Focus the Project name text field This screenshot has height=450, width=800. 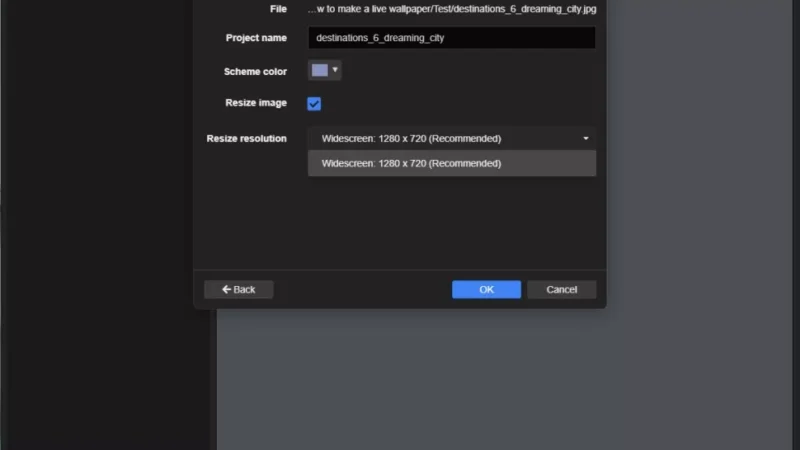[x=451, y=38]
